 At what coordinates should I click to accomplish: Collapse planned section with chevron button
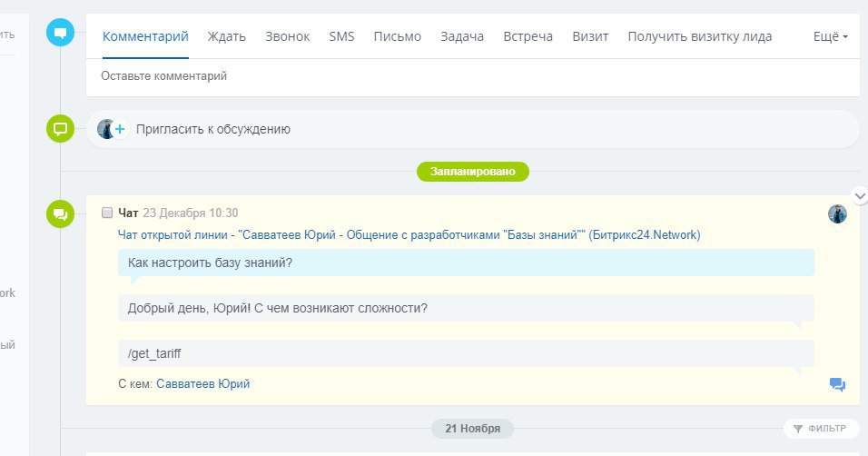pos(860,195)
